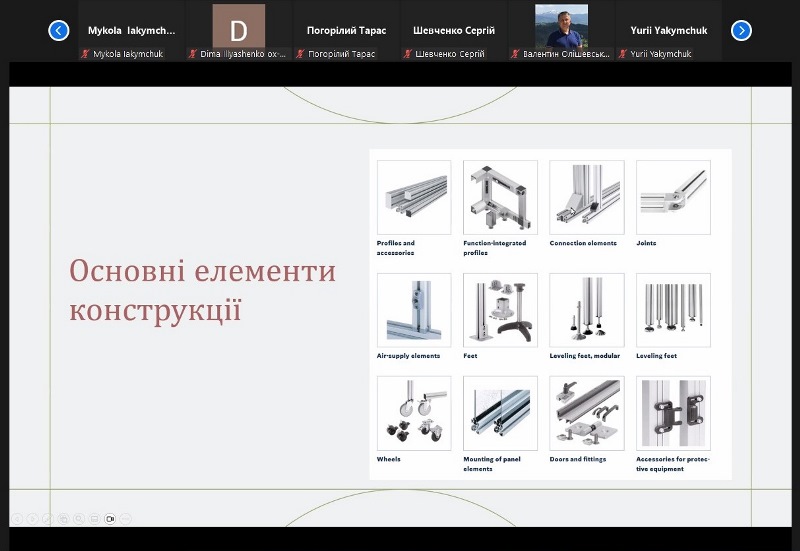Click the 'Leveling feet' caption
The width and height of the screenshot is (800, 551).
pyautogui.click(x=656, y=356)
